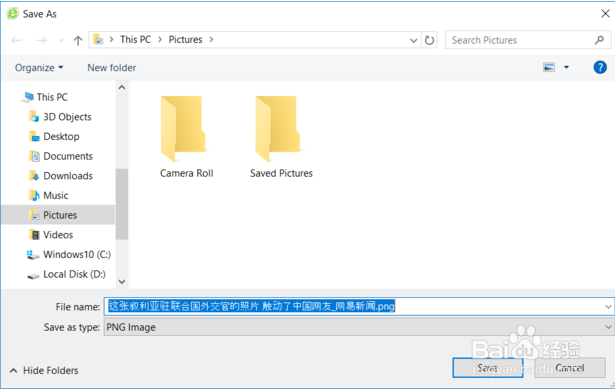This screenshot has width=615, height=390.
Task: Expand chevron after 'Pictures' breadcrumb
Action: pos(211,40)
